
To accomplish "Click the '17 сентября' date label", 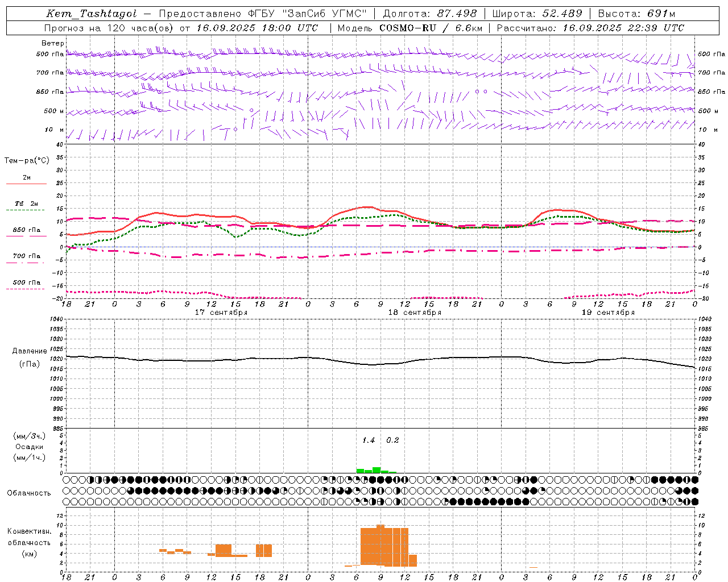I will [221, 313].
